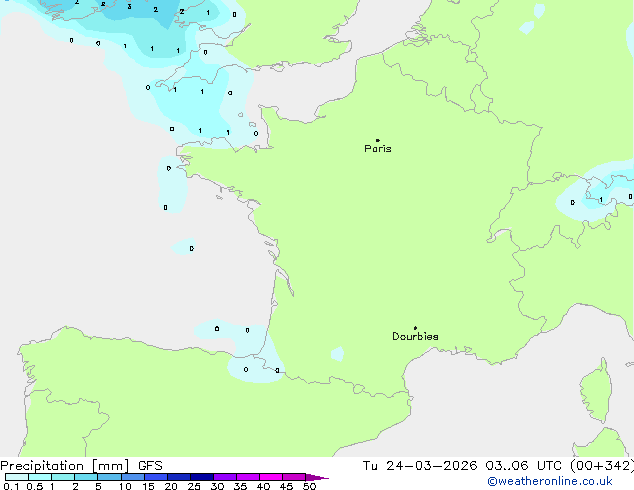
Task: Click the date '24-03-2026' text
Action: 431,466
